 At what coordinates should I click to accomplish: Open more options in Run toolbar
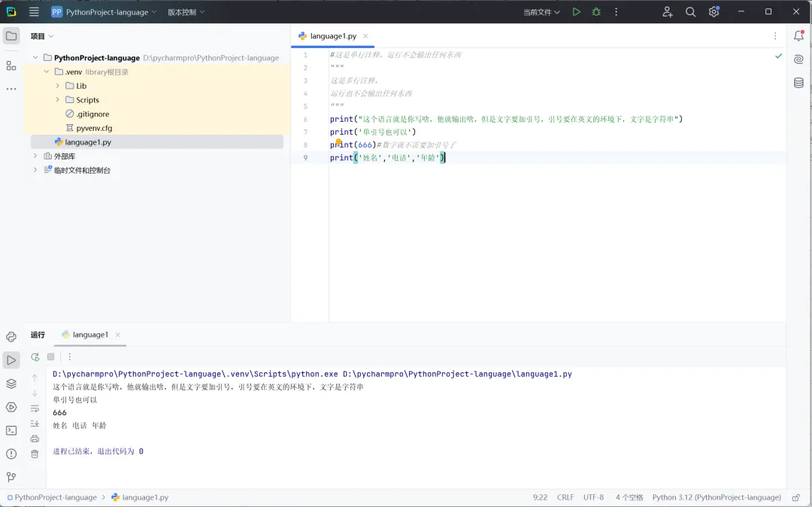(70, 357)
